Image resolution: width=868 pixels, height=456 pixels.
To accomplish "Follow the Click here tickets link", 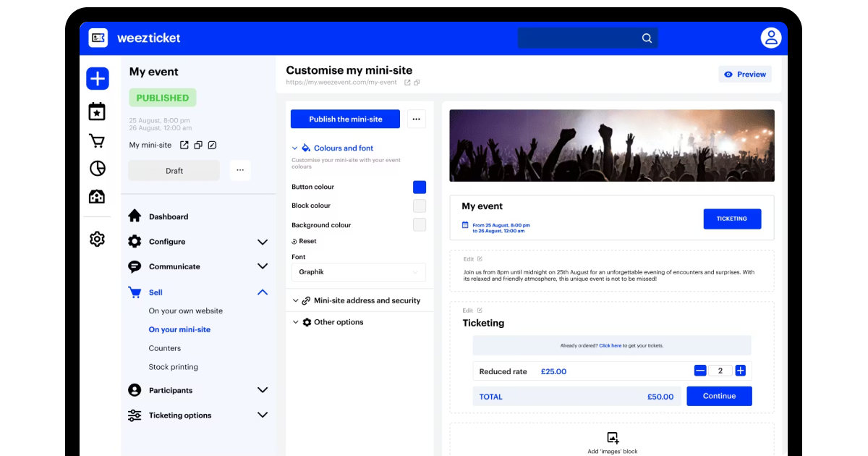I will (610, 346).
